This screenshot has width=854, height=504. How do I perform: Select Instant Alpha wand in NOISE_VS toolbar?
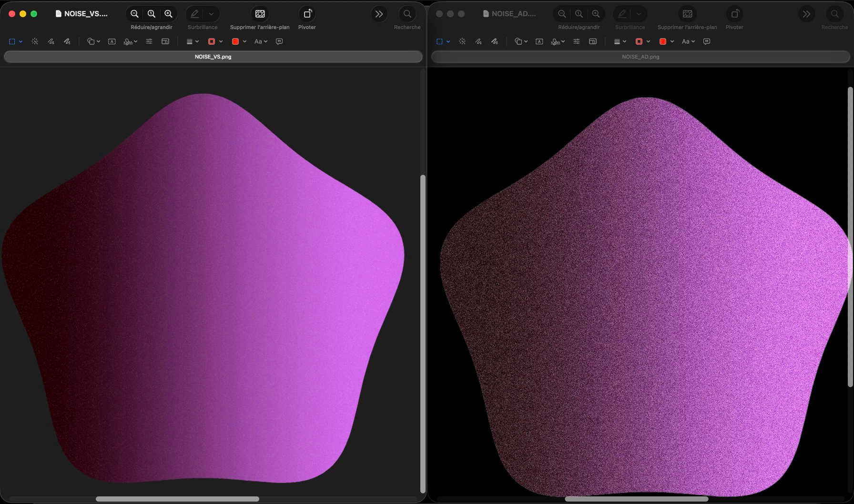[x=35, y=41]
